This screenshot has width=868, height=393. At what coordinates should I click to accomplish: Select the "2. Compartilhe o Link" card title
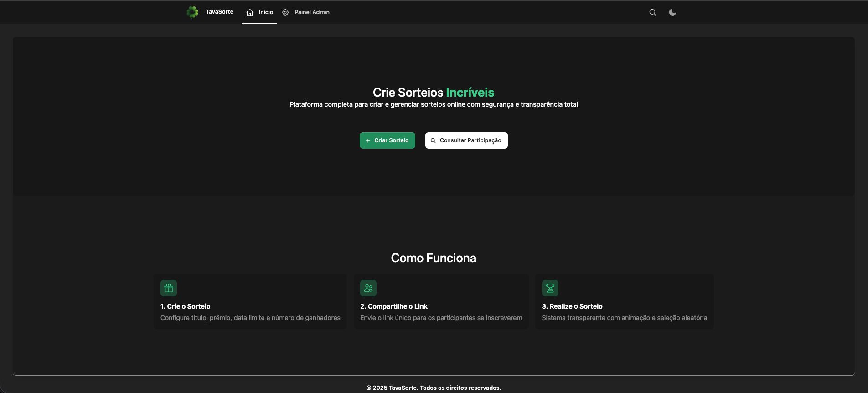(x=394, y=306)
